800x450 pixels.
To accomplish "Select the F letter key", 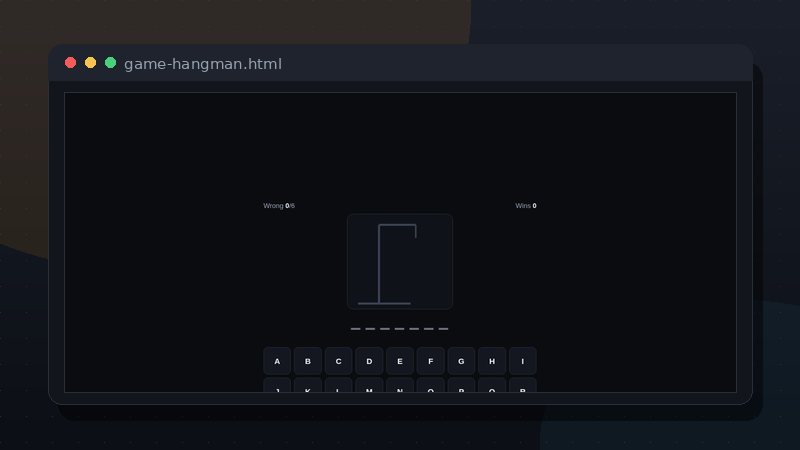I will click(431, 361).
